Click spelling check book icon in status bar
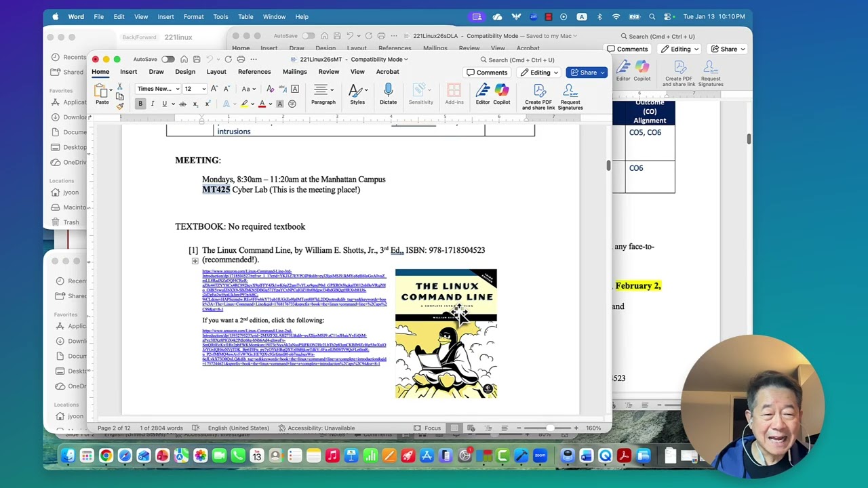This screenshot has height=488, width=868. pos(195,428)
